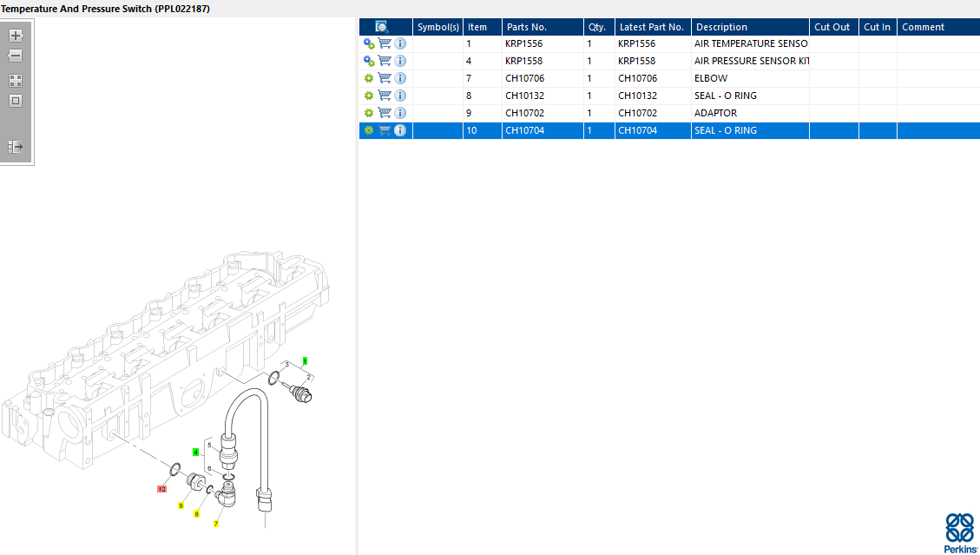980x555 pixels.
Task: Select yellow callout 8 on diagram
Action: point(196,514)
